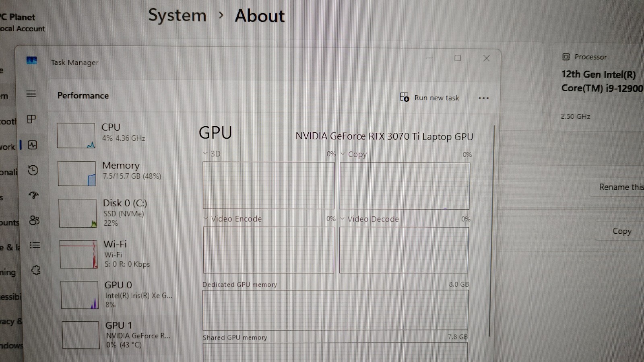Minimize the Task Manager window
This screenshot has width=644, height=362.
click(429, 58)
